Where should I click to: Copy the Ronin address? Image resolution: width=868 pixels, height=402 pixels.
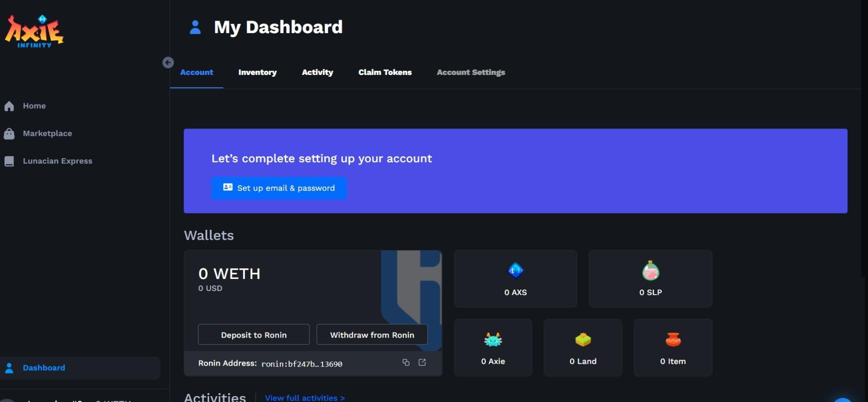406,362
